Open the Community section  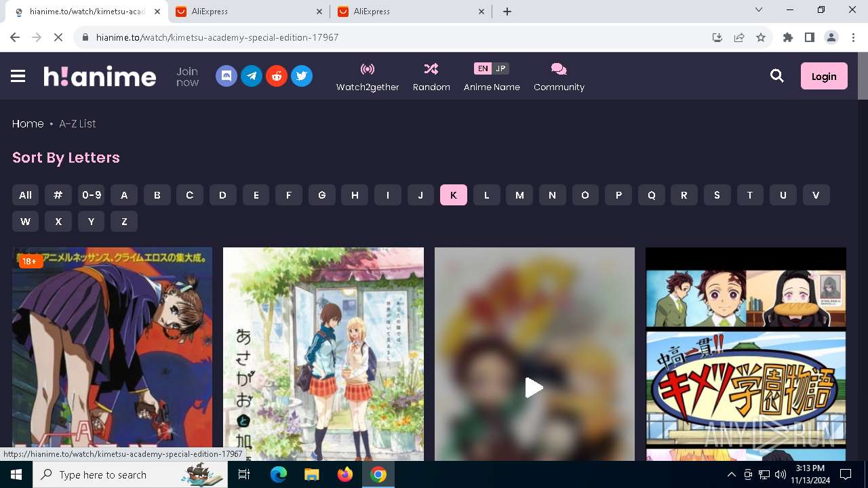[x=559, y=77]
